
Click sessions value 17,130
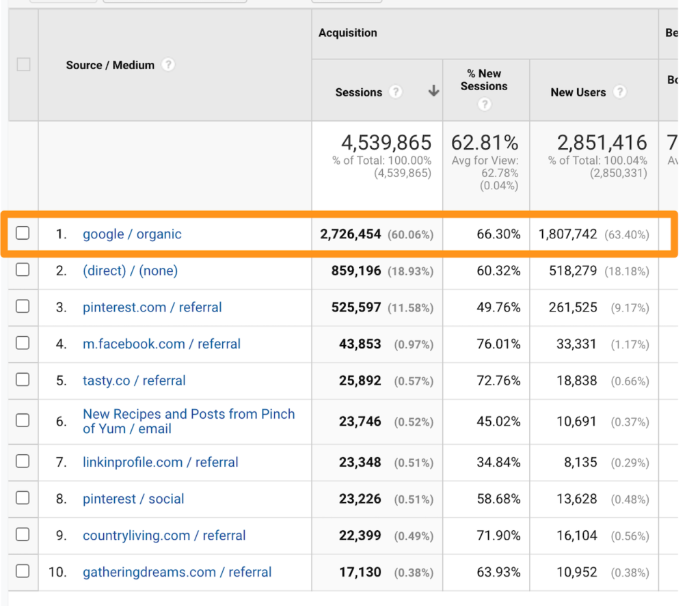coord(360,572)
